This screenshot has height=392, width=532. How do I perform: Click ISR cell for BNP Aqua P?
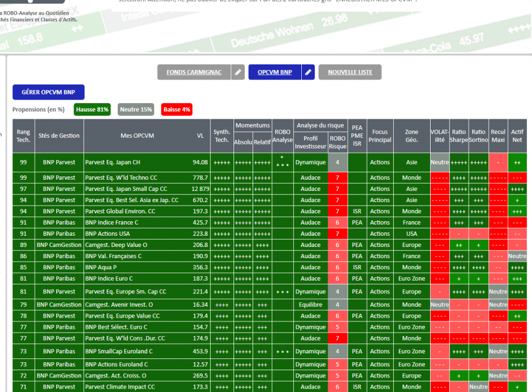[357, 267]
